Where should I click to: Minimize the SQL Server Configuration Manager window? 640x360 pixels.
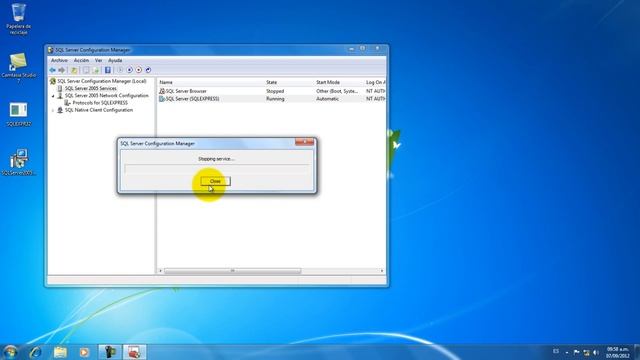(x=351, y=49)
